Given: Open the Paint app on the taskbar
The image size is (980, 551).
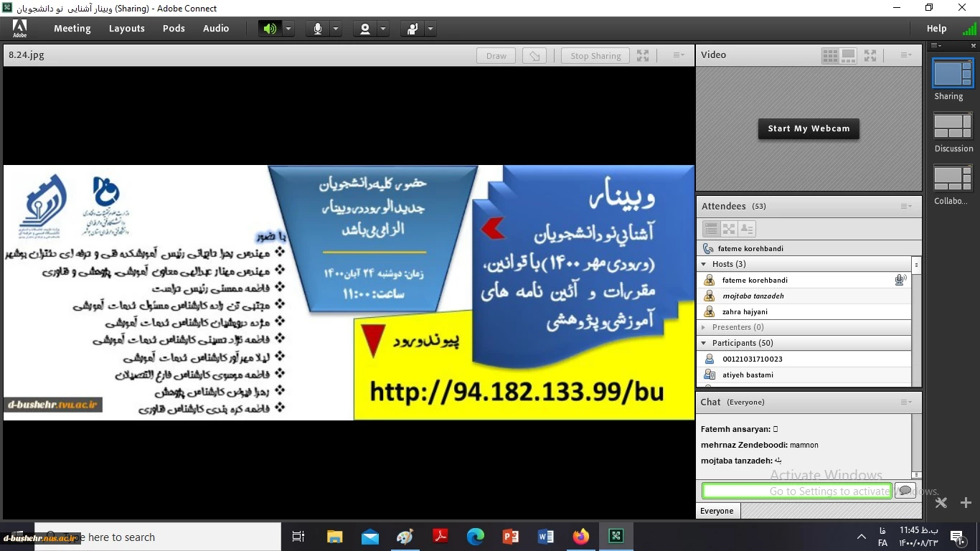Looking at the screenshot, I should tap(405, 537).
